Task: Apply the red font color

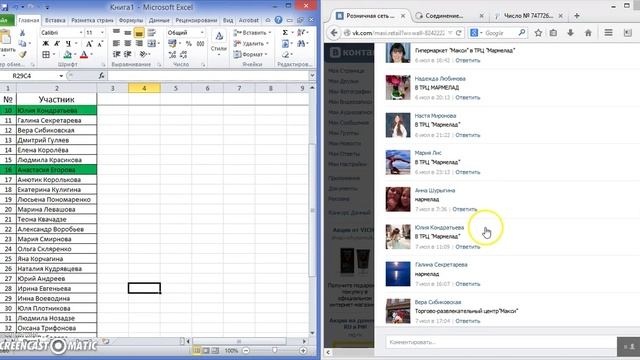Action: [84, 54]
